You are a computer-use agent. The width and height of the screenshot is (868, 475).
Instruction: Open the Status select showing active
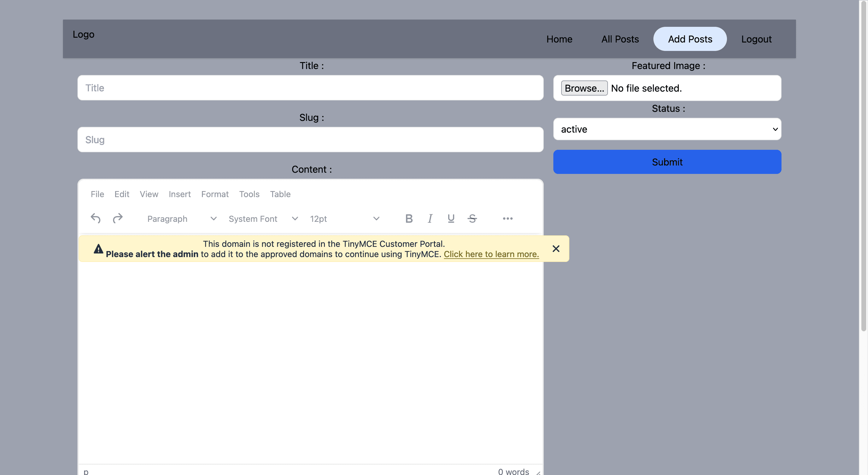(x=667, y=129)
